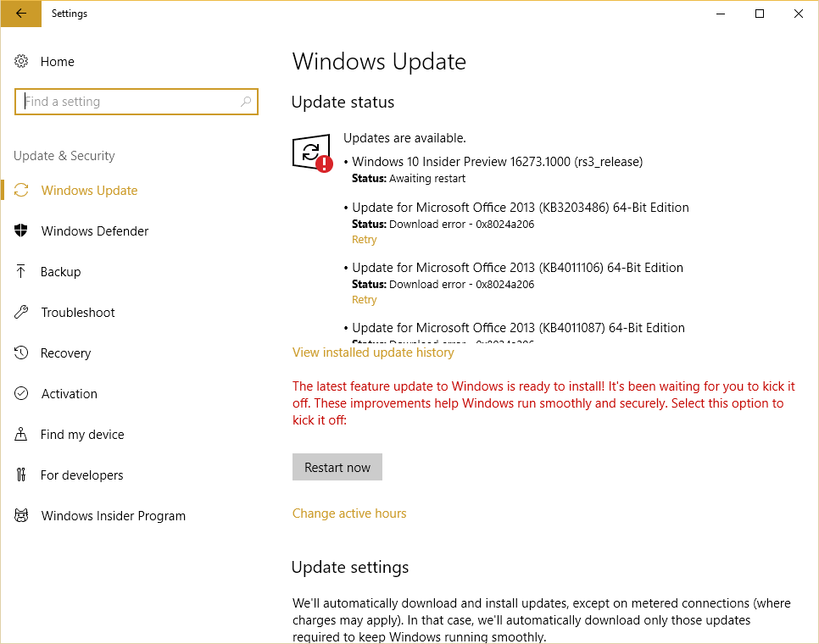
Task: Open Windows Defender settings
Action: [95, 231]
